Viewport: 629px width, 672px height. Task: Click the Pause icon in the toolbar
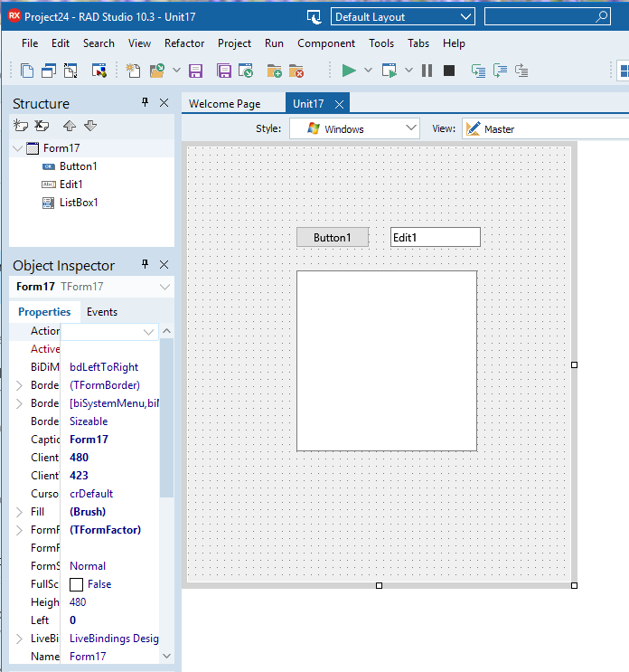click(427, 71)
